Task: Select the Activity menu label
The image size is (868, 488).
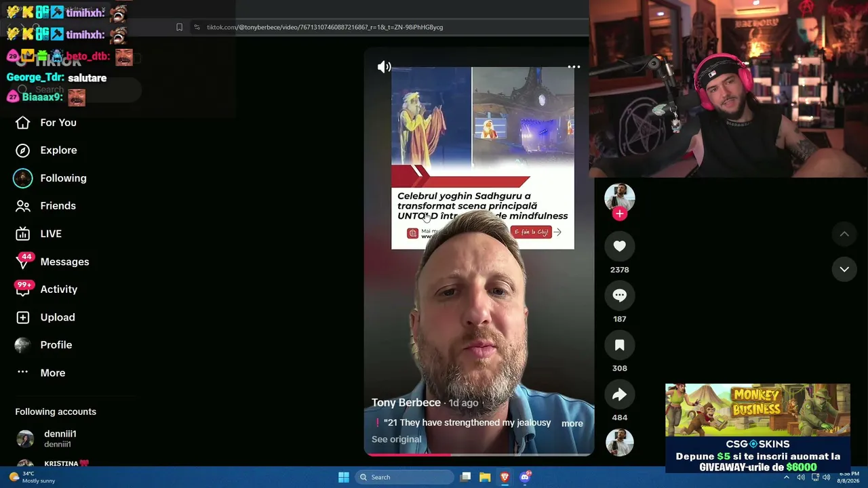Action: click(x=59, y=289)
